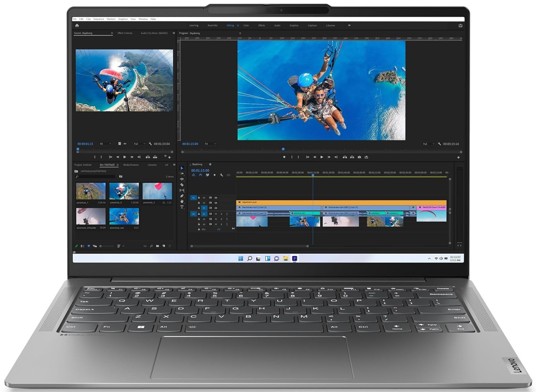The width and height of the screenshot is (536, 392).
Task: Choose the Hand tool
Action: [182, 201]
